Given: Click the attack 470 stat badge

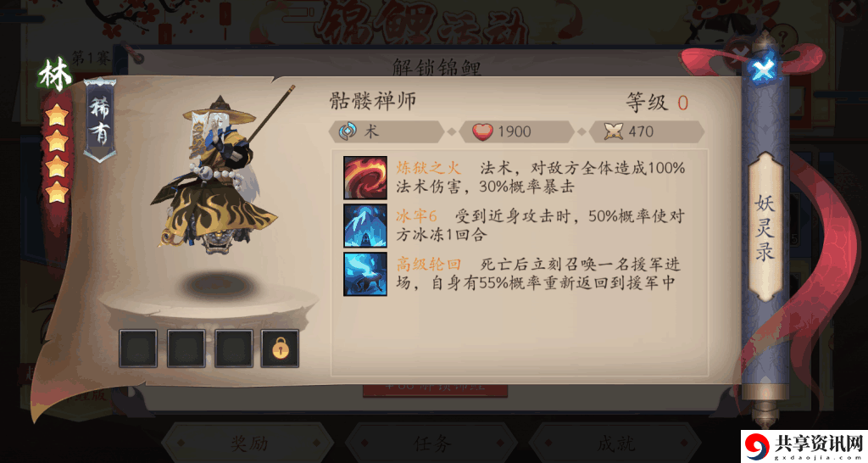Looking at the screenshot, I should click(x=646, y=131).
